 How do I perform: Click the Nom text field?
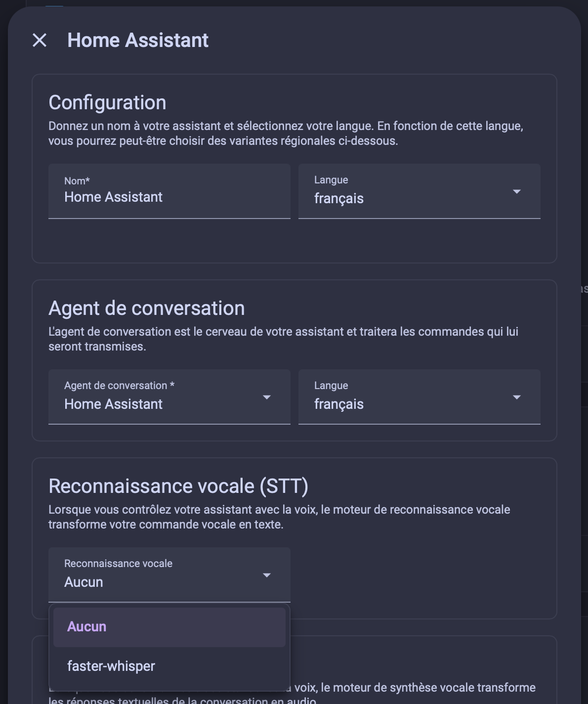pyautogui.click(x=169, y=191)
